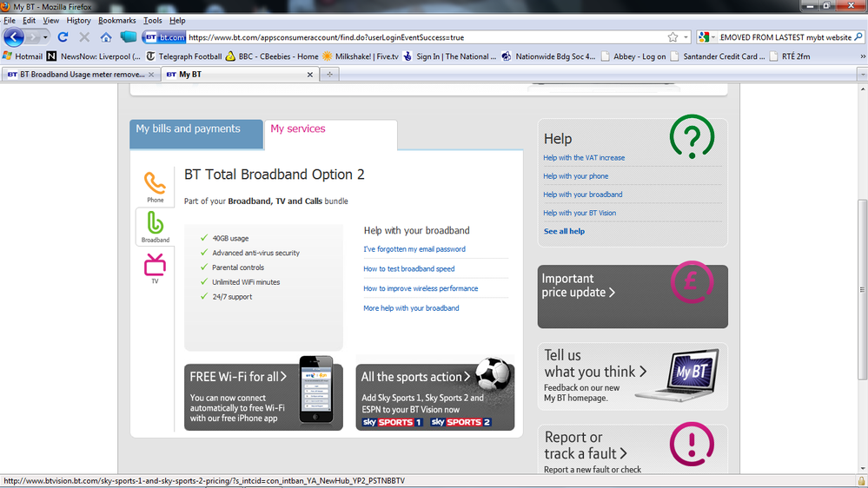Select the TV service icon

tap(155, 268)
